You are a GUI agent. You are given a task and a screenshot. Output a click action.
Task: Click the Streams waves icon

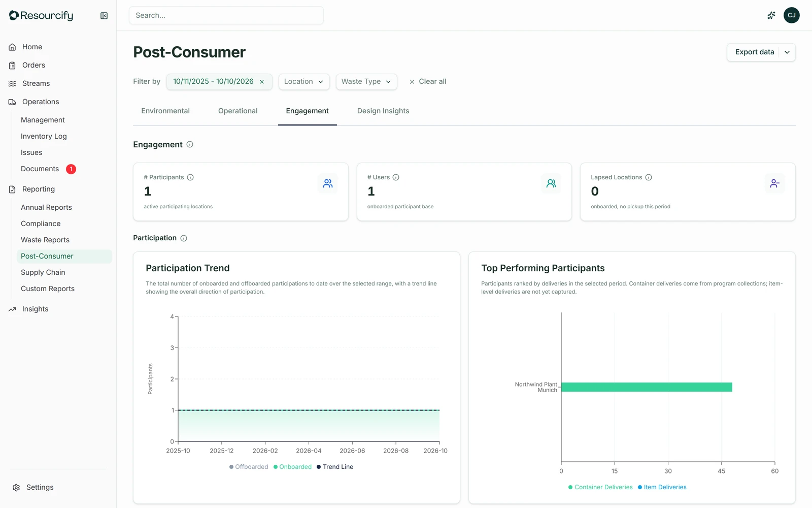click(12, 83)
